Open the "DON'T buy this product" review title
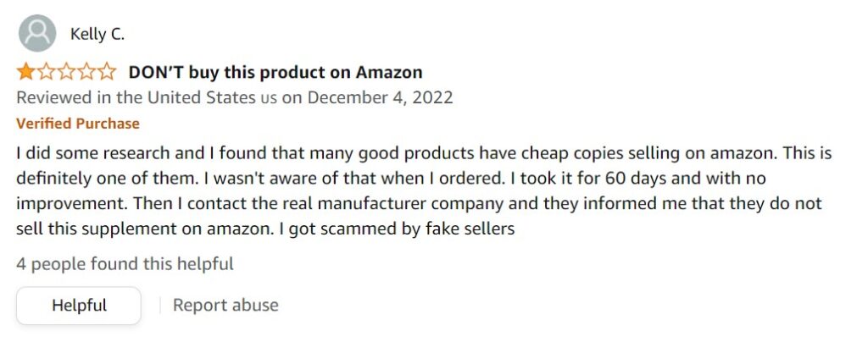868x342 pixels. tap(275, 72)
